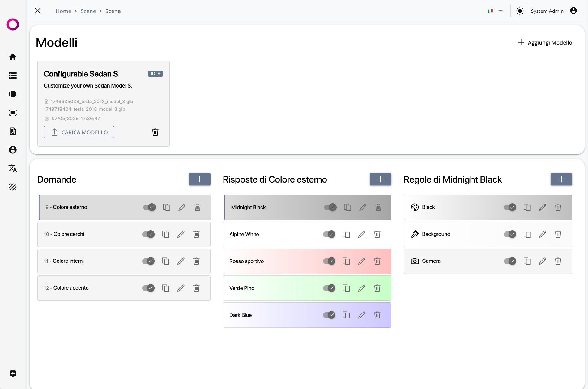This screenshot has height=389, width=588.
Task: Switch theme with the sun icon
Action: [520, 11]
